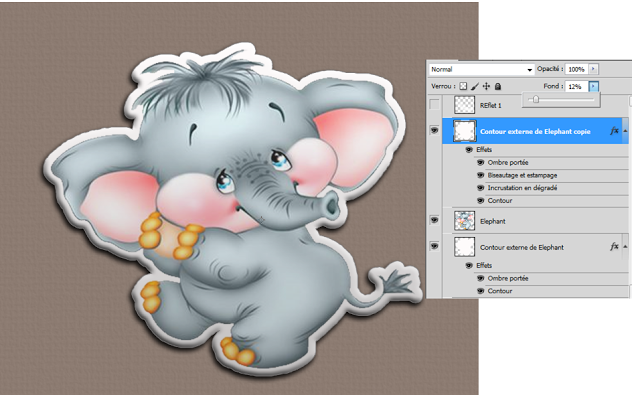Image resolution: width=640 pixels, height=395 pixels.
Task: Hide Contour effect on lower Contour layer
Action: tap(480, 291)
